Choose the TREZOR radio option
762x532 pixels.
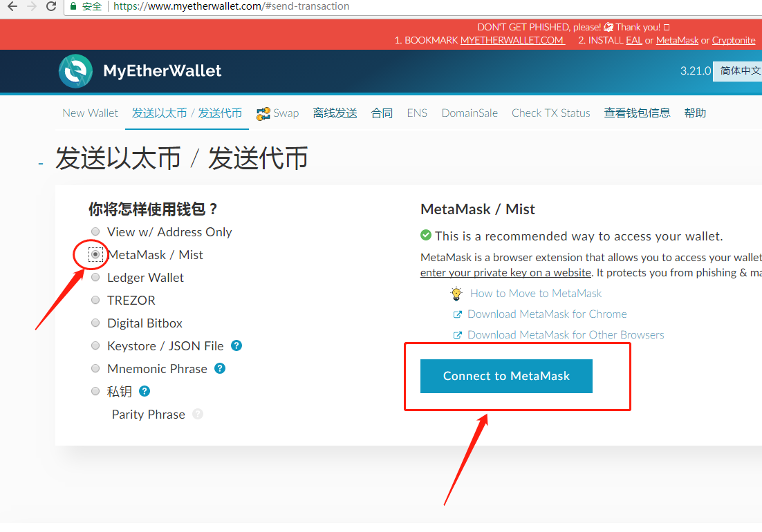(95, 300)
